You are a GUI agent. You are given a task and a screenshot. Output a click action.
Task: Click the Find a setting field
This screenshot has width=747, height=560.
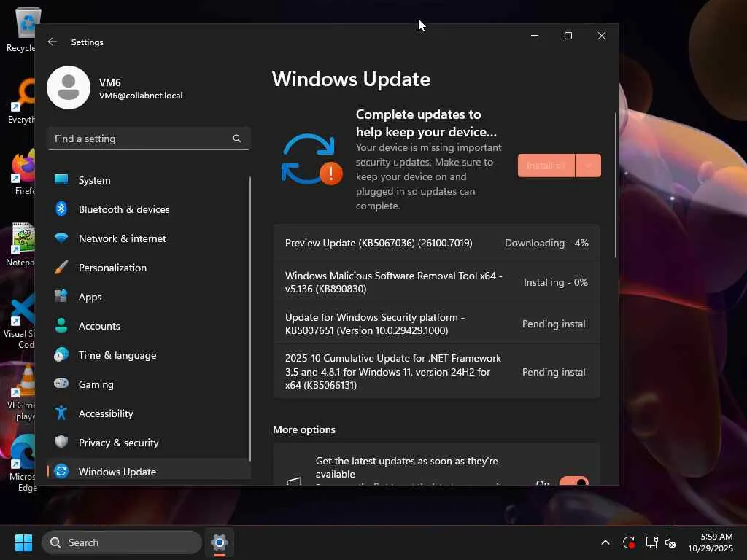149,139
